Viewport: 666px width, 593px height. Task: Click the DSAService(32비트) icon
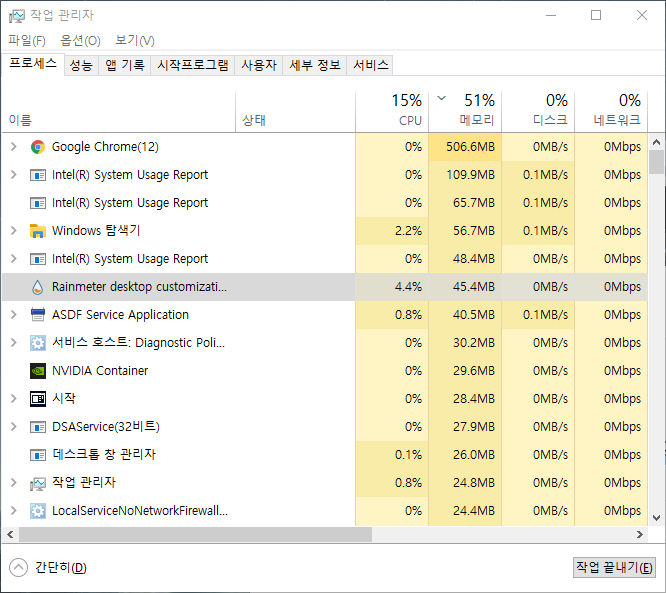(38, 427)
